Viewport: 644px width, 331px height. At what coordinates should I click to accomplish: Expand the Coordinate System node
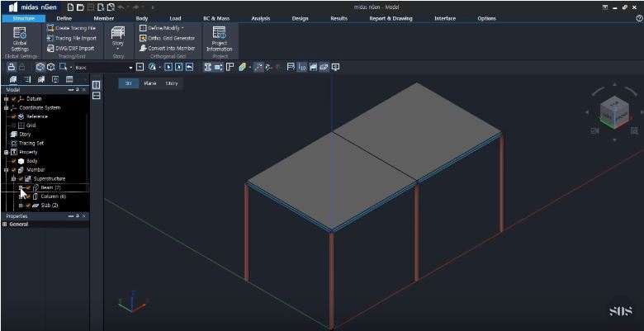click(6, 107)
